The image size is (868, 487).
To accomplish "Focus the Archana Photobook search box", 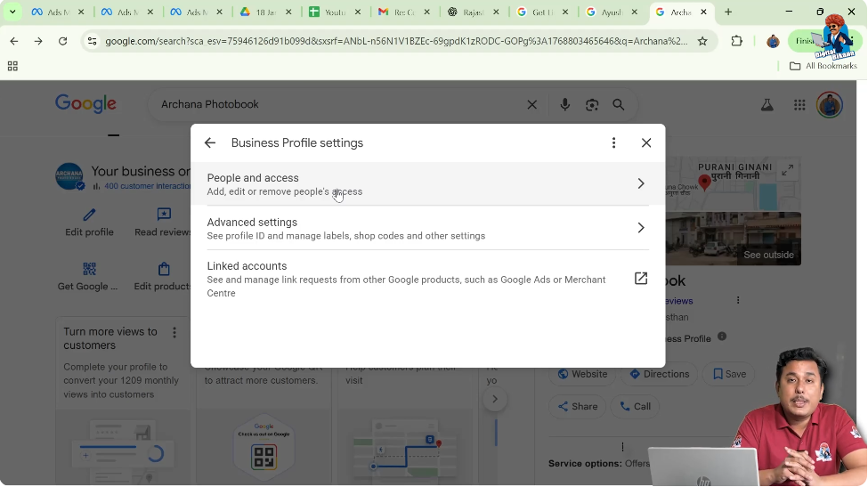I will click(339, 104).
